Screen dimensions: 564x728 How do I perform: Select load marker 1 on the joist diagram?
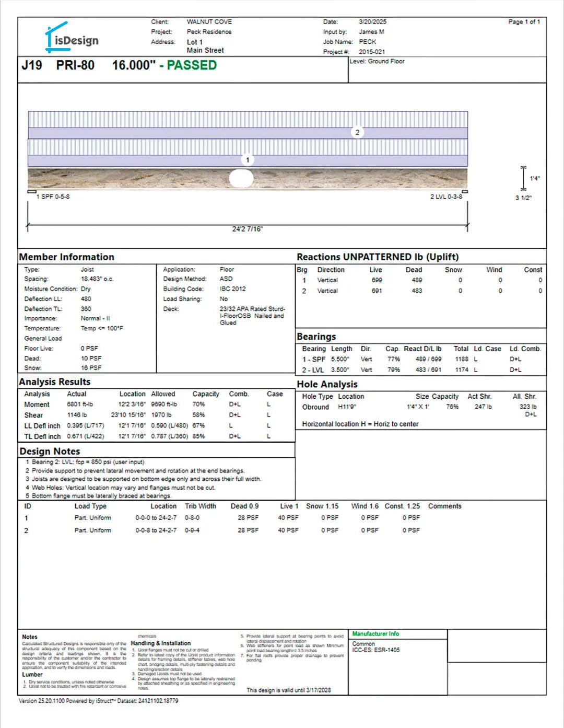click(x=248, y=160)
